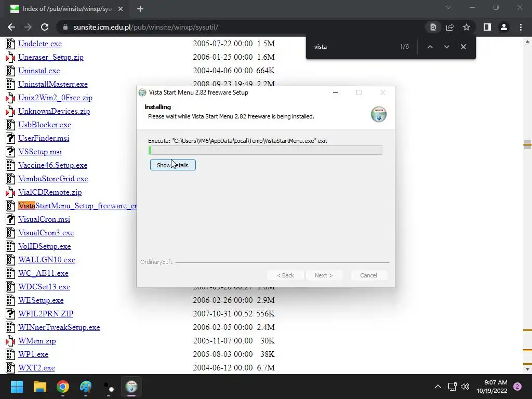Click the WINnerTweakSetup.exe link
Viewport: 532px width, 399px height.
pyautogui.click(x=59, y=327)
